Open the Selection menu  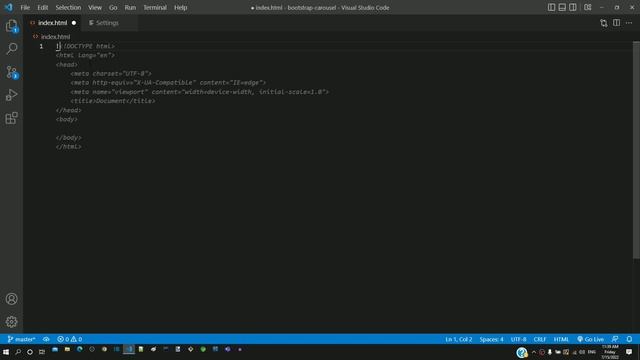tap(68, 7)
